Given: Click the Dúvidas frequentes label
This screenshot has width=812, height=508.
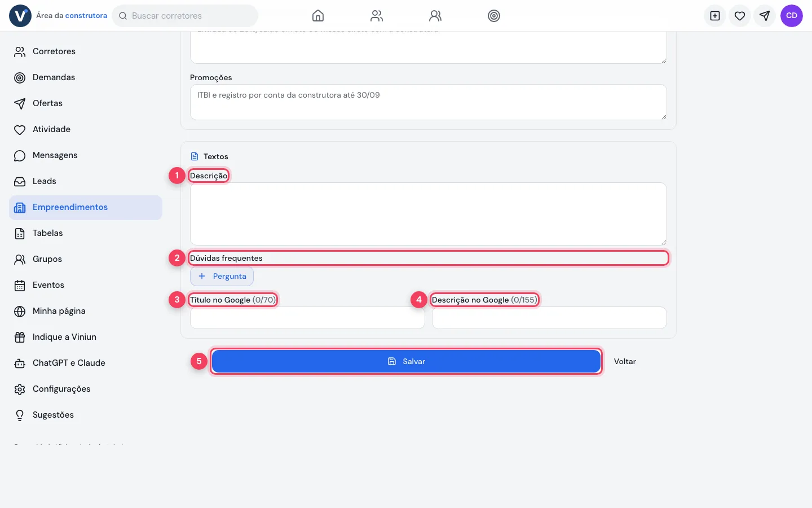Looking at the screenshot, I should tap(226, 258).
